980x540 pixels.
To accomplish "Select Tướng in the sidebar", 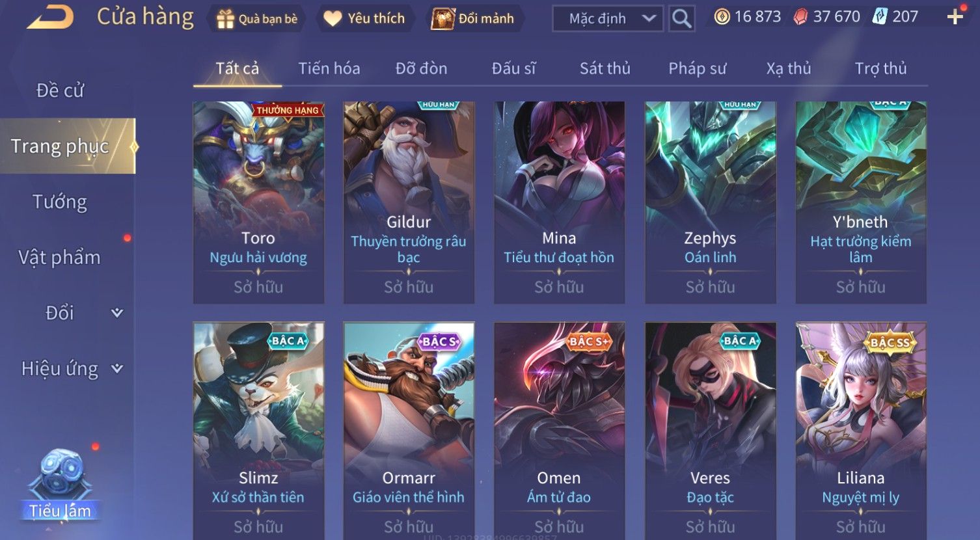I will [59, 202].
